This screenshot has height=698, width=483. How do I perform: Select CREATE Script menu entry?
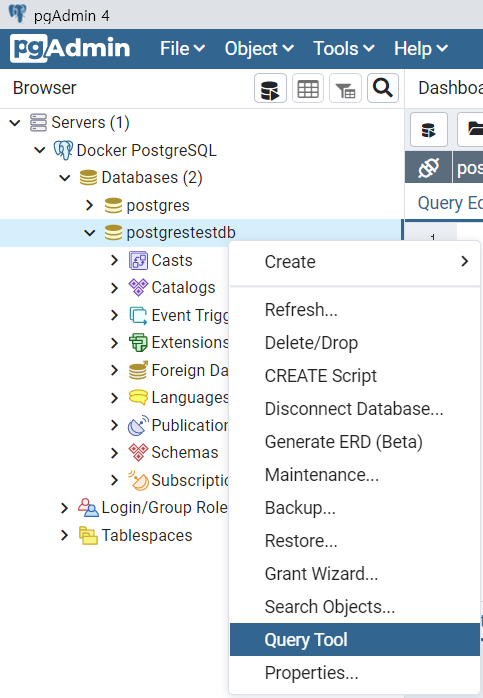[x=355, y=376]
